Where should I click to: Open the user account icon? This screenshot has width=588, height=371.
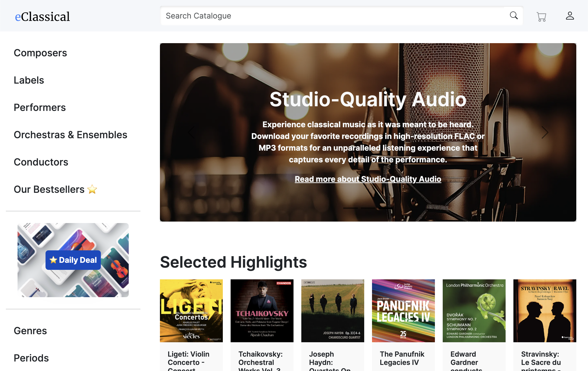click(570, 16)
